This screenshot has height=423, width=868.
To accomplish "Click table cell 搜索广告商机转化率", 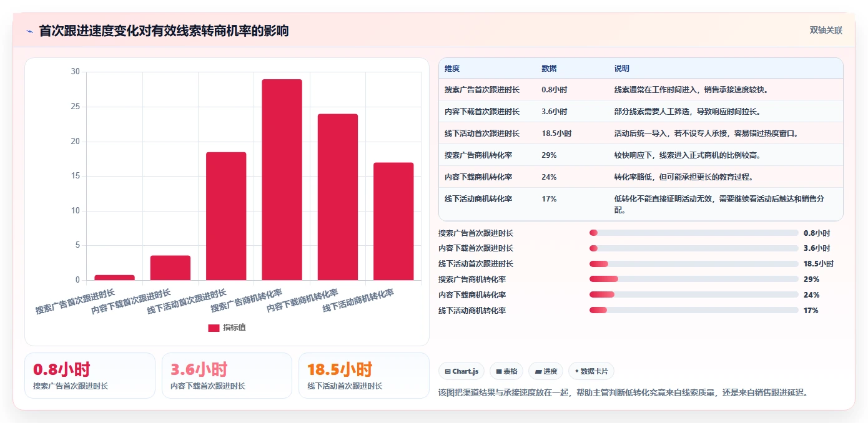I will (478, 155).
